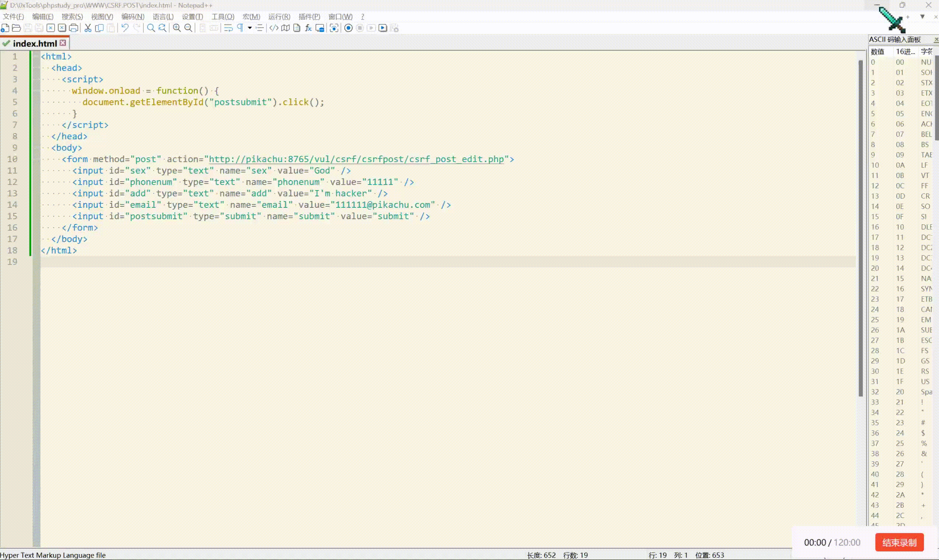Open dropdown arrow beside pilcrow icon
Image resolution: width=939 pixels, height=560 pixels.
pos(249,28)
